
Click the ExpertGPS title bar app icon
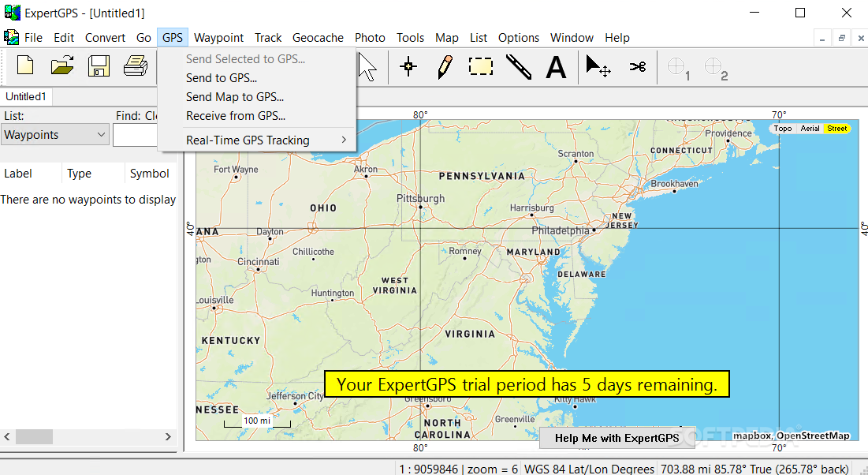tap(12, 12)
